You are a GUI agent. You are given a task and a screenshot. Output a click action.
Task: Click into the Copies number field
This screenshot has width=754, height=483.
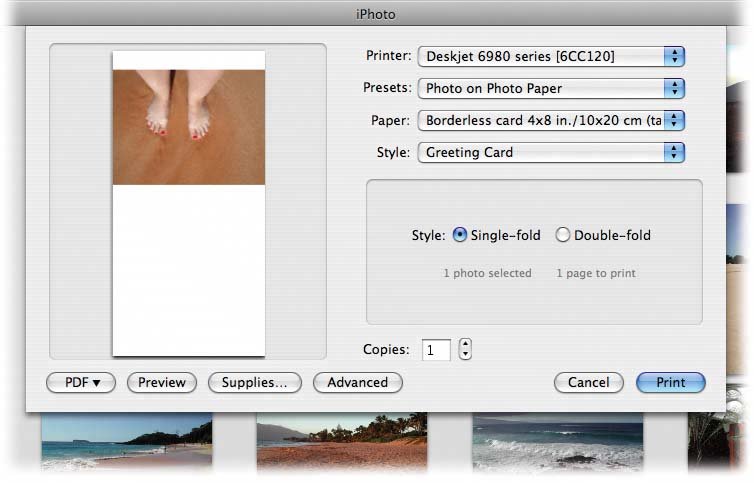[x=436, y=350]
